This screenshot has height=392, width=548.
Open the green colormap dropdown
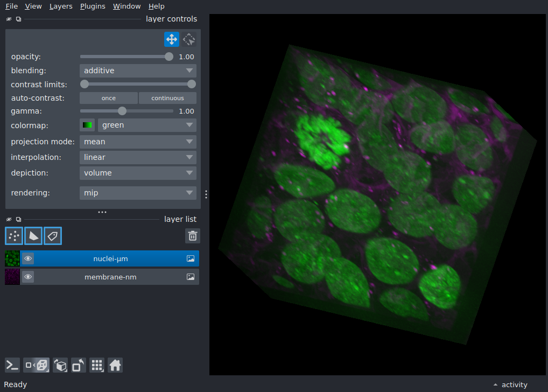click(147, 125)
